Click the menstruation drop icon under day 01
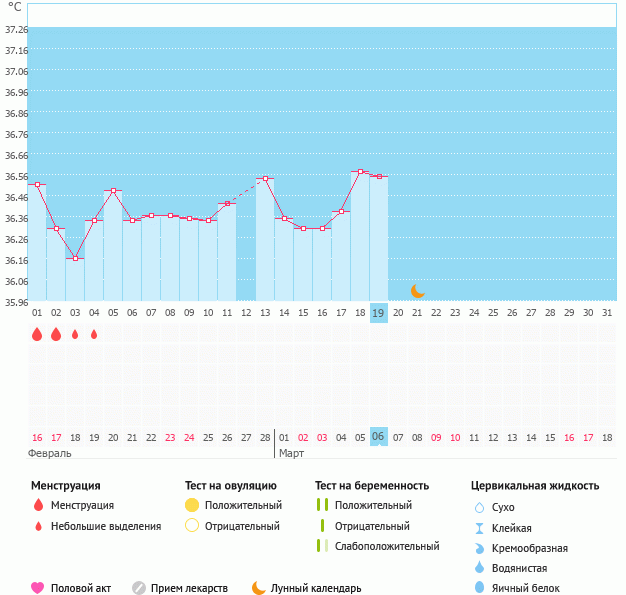The image size is (626, 595). click(x=37, y=335)
